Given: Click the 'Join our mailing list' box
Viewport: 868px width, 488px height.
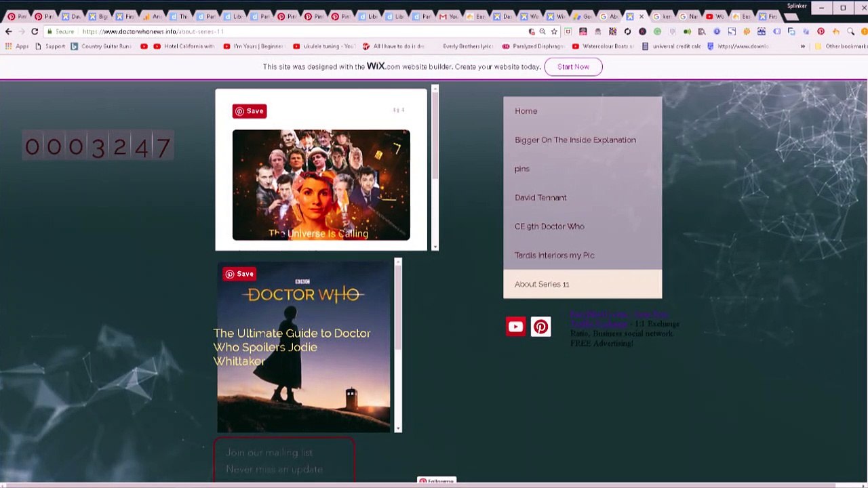Looking at the screenshot, I should click(285, 461).
